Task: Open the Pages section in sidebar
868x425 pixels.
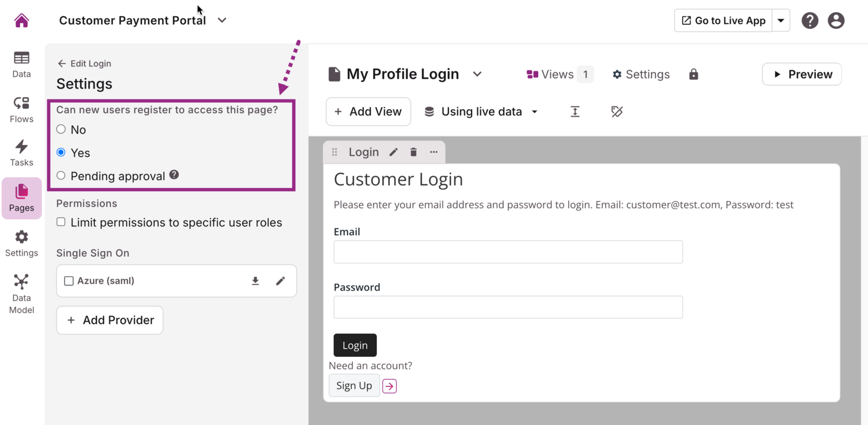Action: (21, 198)
